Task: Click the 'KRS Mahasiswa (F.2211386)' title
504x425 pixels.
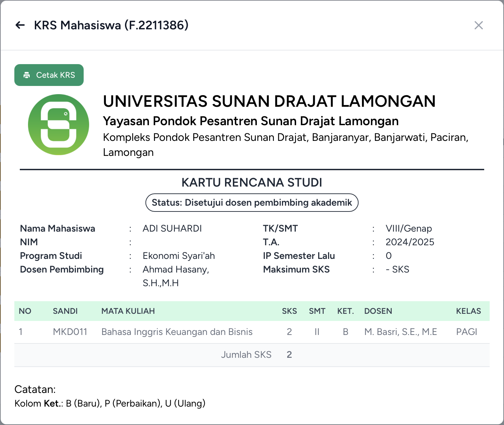Action: pos(111,25)
